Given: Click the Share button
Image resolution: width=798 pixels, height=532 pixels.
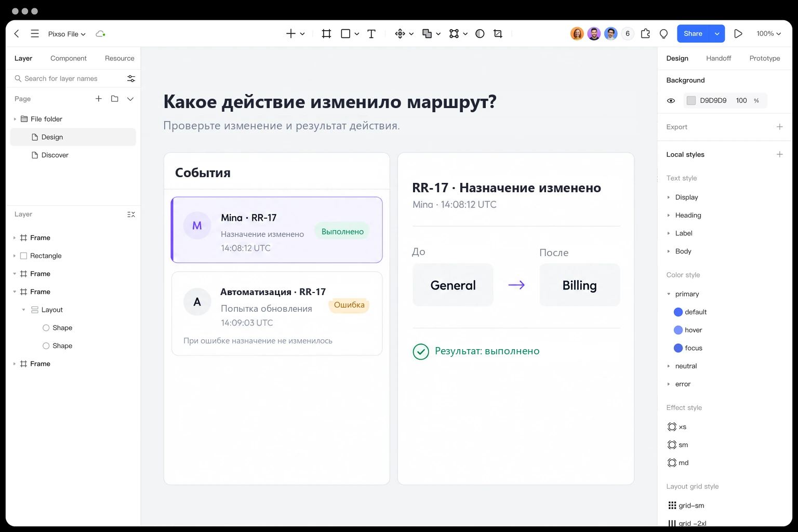Looking at the screenshot, I should [693, 34].
